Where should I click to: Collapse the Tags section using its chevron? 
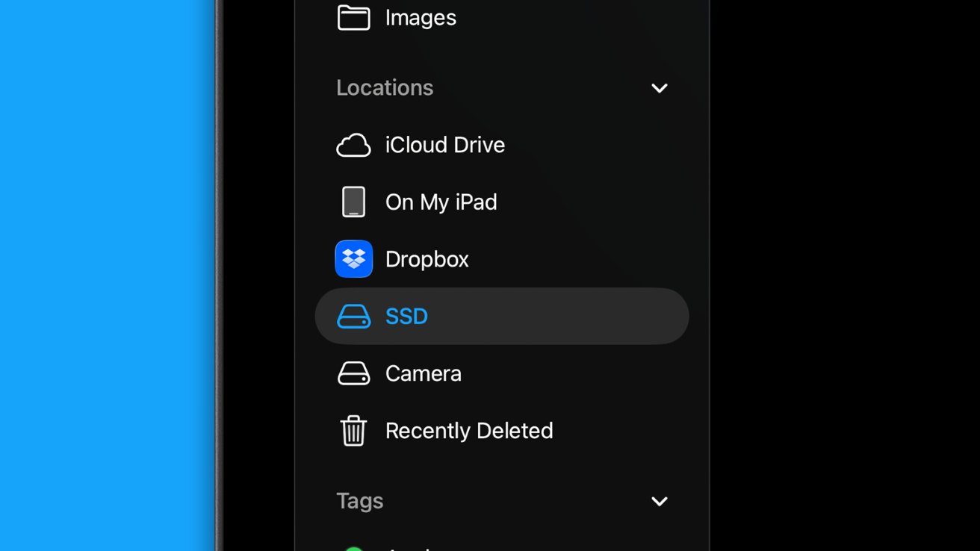[659, 501]
